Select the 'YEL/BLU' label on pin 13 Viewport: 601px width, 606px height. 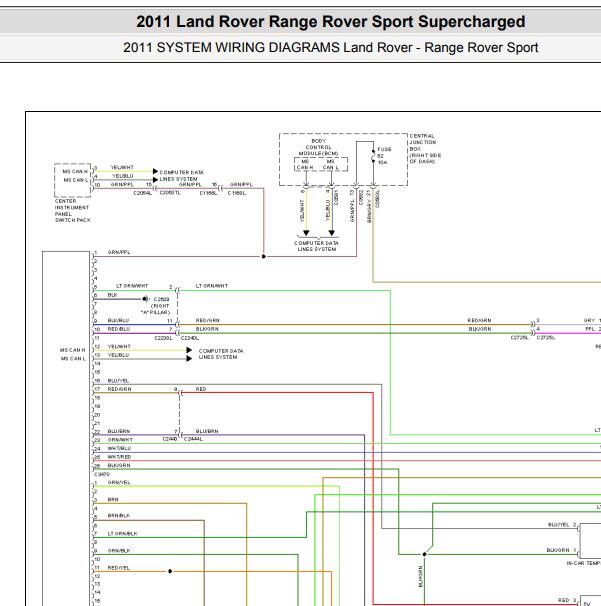pos(118,355)
